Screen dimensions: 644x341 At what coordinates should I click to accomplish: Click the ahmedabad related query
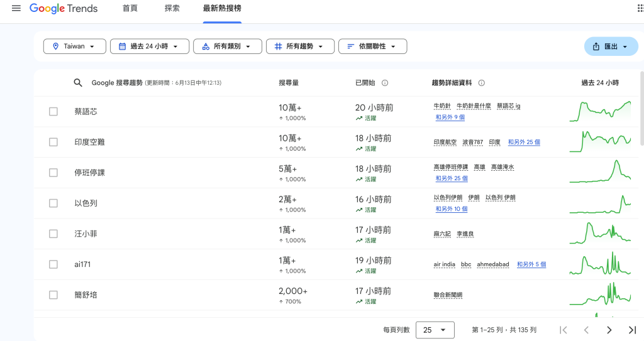493,264
